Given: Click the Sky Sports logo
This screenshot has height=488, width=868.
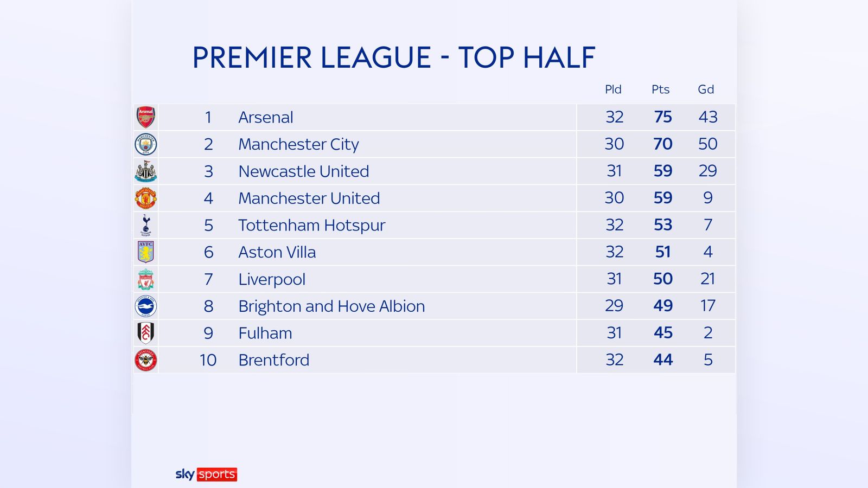Looking at the screenshot, I should pos(206,474).
